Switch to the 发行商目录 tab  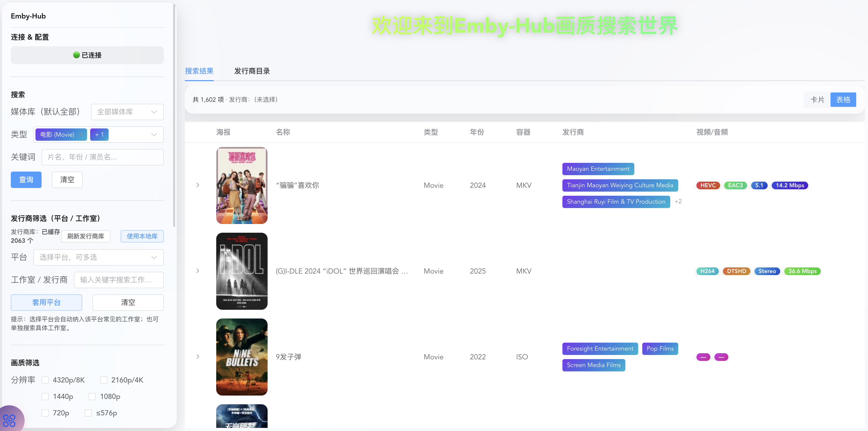tap(252, 71)
